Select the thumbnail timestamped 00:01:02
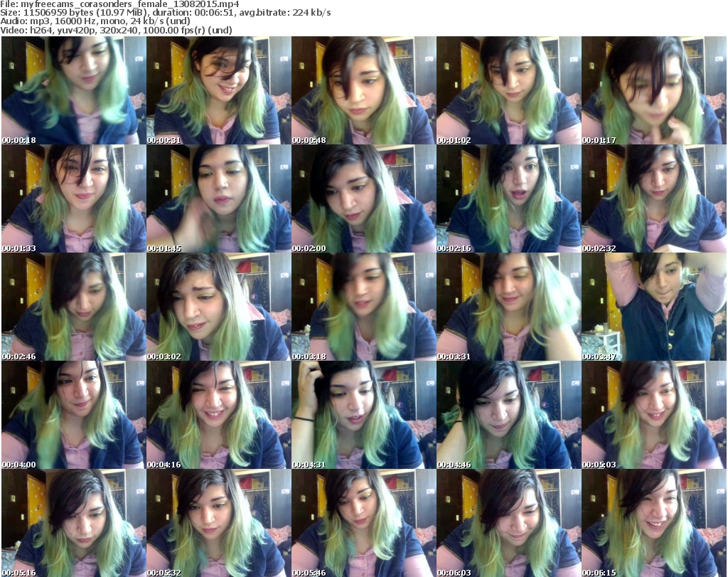Screen dimensions: 728x577 click(x=508, y=90)
